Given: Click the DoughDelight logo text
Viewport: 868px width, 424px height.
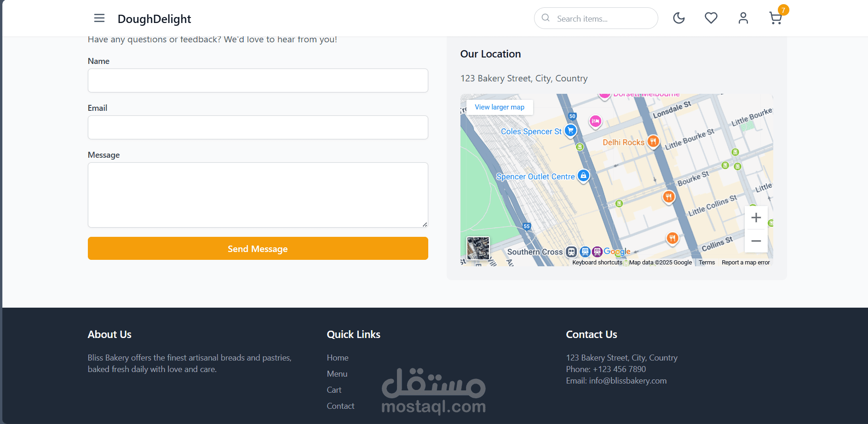Looking at the screenshot, I should click(x=154, y=19).
